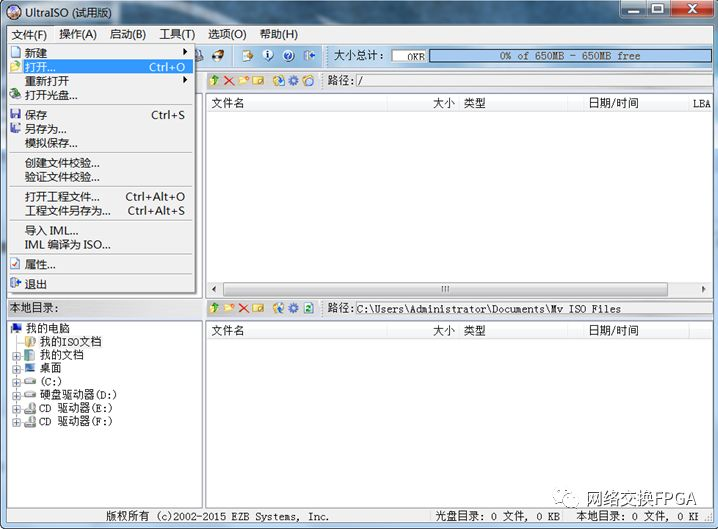
Task: Choose 保存 from the File menu
Action: [101, 115]
